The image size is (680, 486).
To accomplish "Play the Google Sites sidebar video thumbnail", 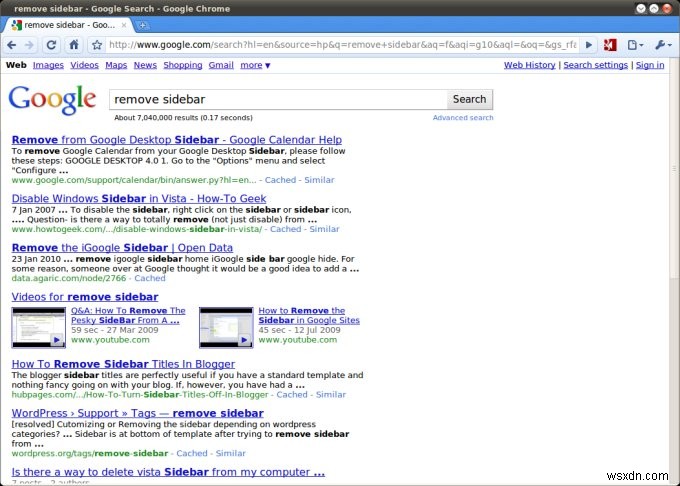I will [x=226, y=328].
